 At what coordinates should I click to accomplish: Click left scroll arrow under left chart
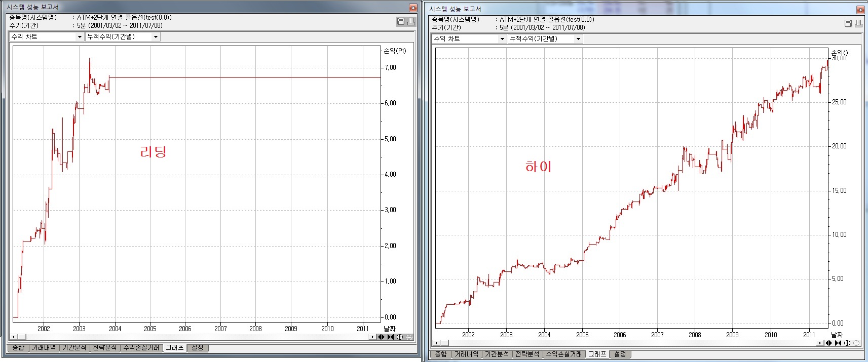(15, 337)
